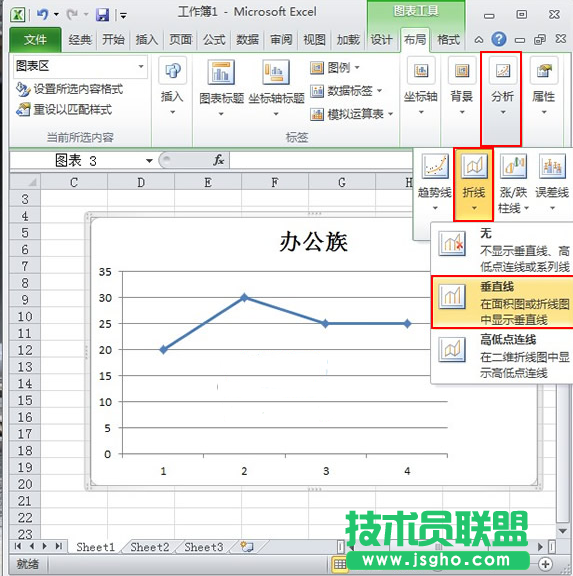Click the zoom in plus button
Viewport: 573px width, 576px height.
pyautogui.click(x=546, y=564)
